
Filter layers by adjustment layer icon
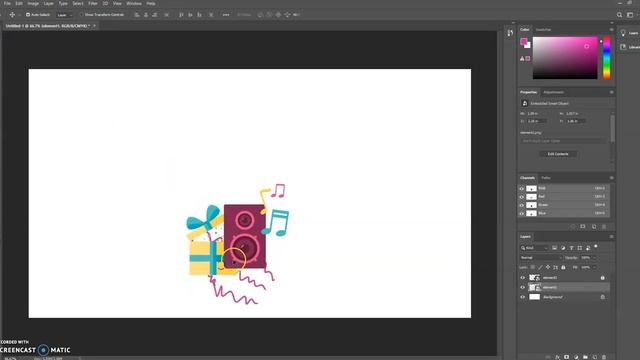click(x=563, y=248)
